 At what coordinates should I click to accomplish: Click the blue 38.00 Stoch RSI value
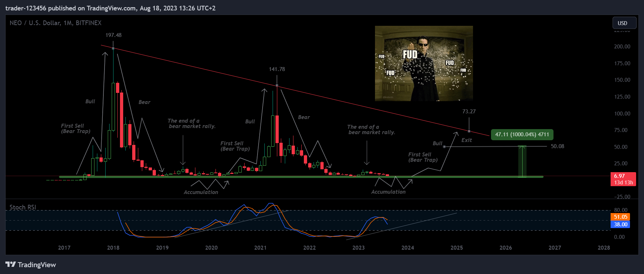click(620, 225)
